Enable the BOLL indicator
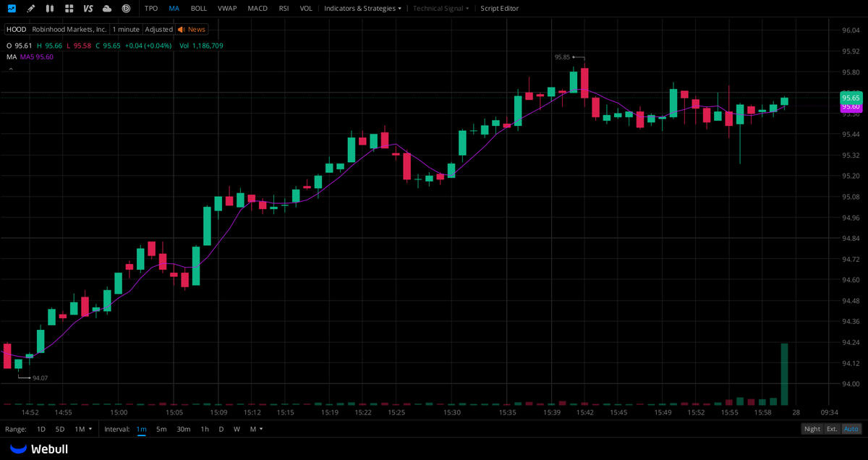 [199, 9]
